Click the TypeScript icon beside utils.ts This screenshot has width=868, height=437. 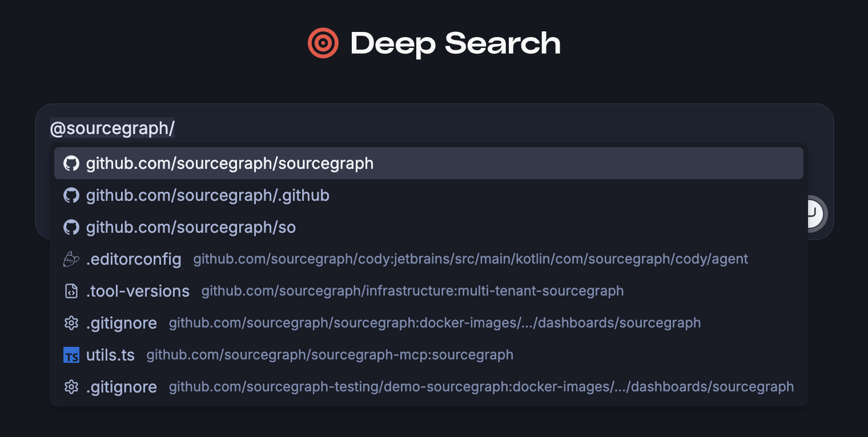click(x=71, y=355)
